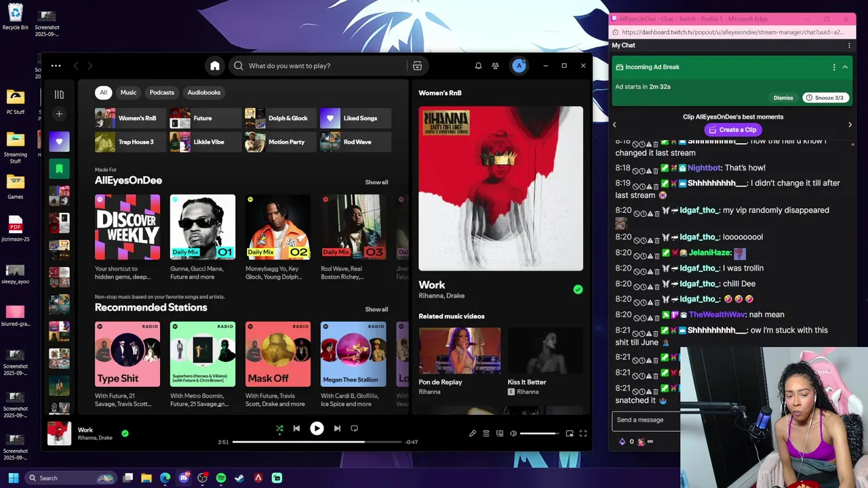
Task: Open Dolph & Glock shortcut tile
Action: [x=281, y=118]
